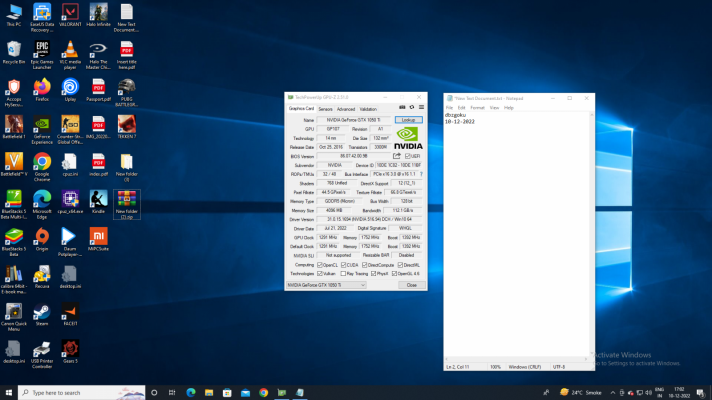Select the Passport.pdf desktop file

98,89
